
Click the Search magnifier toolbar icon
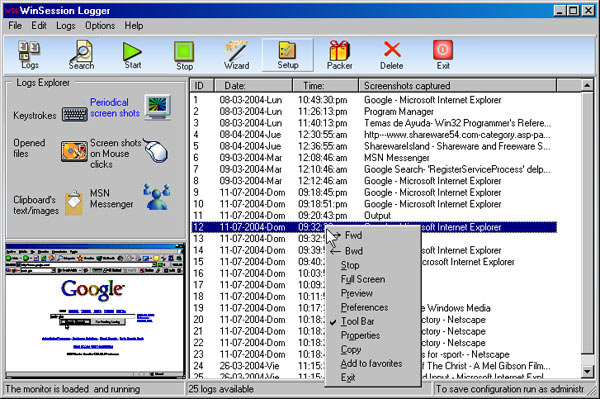click(82, 55)
